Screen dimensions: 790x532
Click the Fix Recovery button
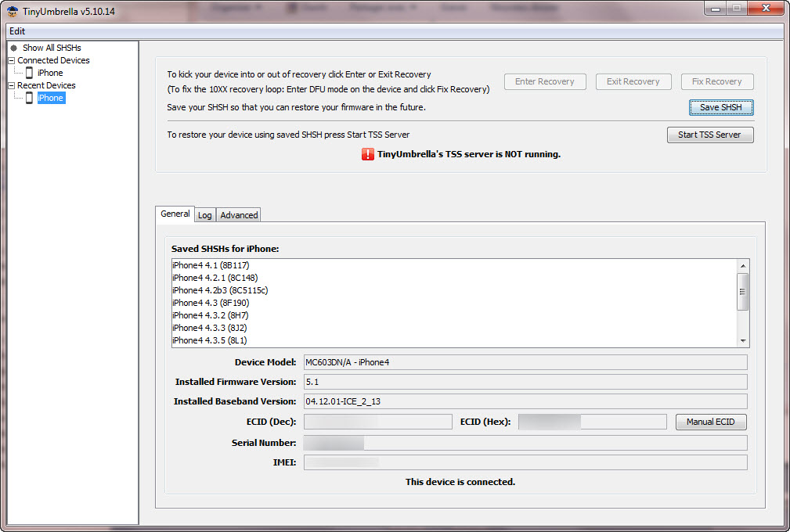[717, 81]
